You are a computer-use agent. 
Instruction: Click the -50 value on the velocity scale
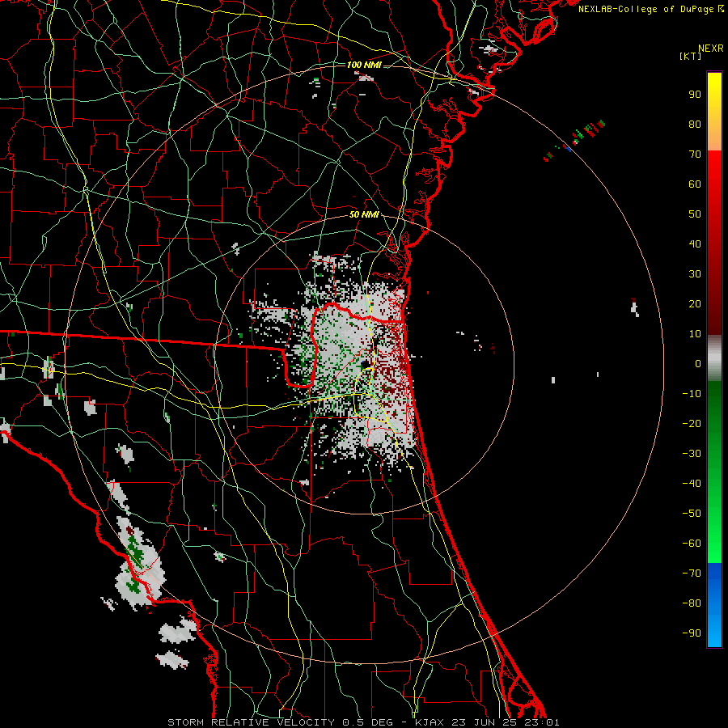pyautogui.click(x=692, y=514)
